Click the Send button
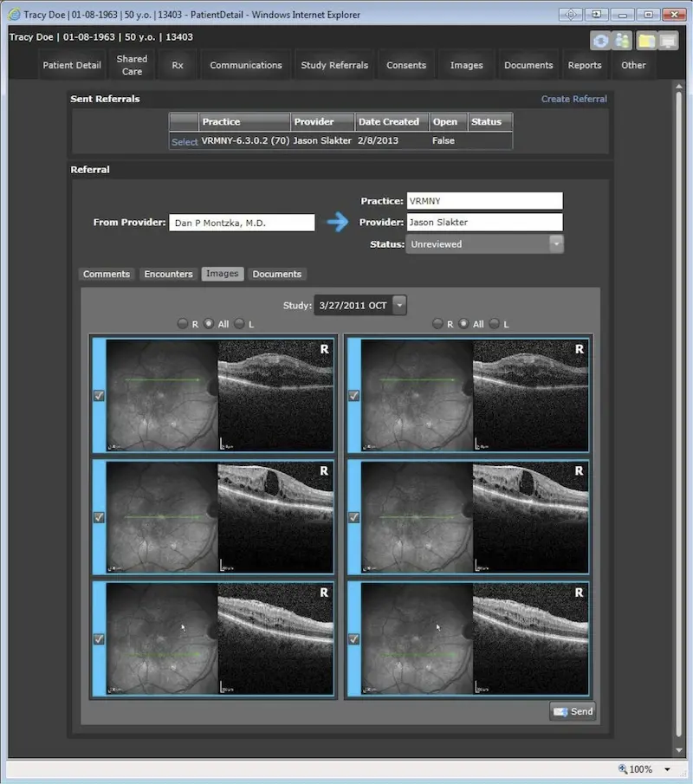 [573, 711]
